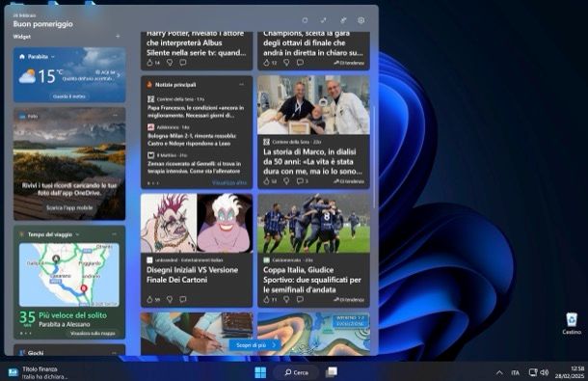Pin the widgets panel open

(x=343, y=20)
